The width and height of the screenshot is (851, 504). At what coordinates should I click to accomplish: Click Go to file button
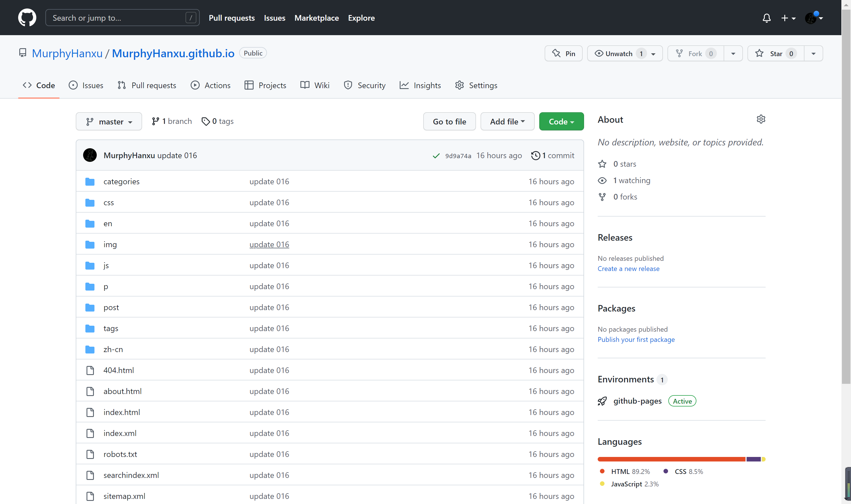(449, 121)
